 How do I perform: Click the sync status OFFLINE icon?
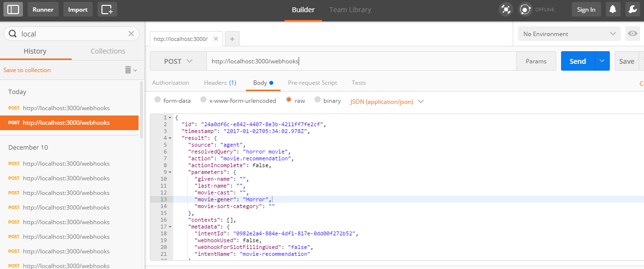525,9
